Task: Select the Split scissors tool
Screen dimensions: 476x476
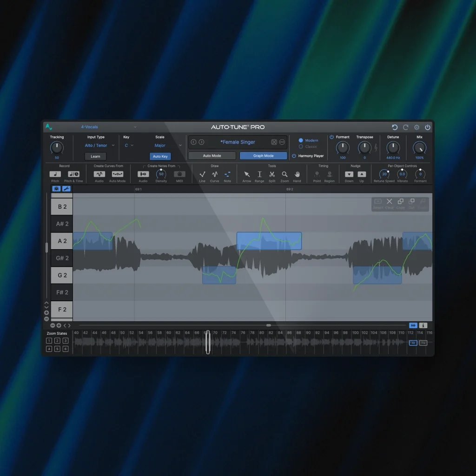Action: (x=272, y=174)
